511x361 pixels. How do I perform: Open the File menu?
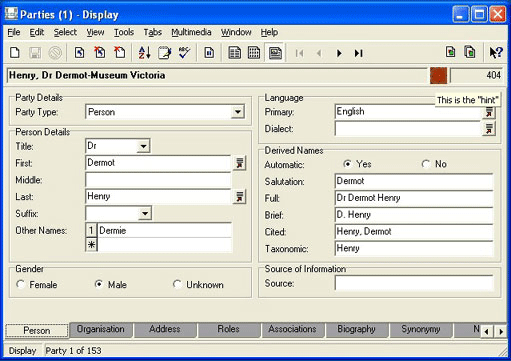(14, 32)
